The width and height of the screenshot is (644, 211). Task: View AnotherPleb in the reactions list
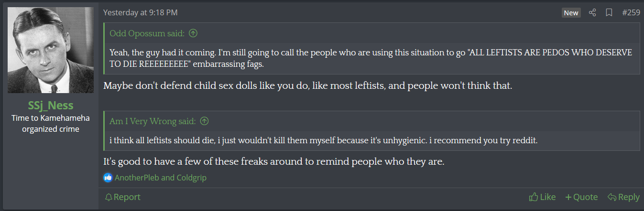tap(137, 178)
